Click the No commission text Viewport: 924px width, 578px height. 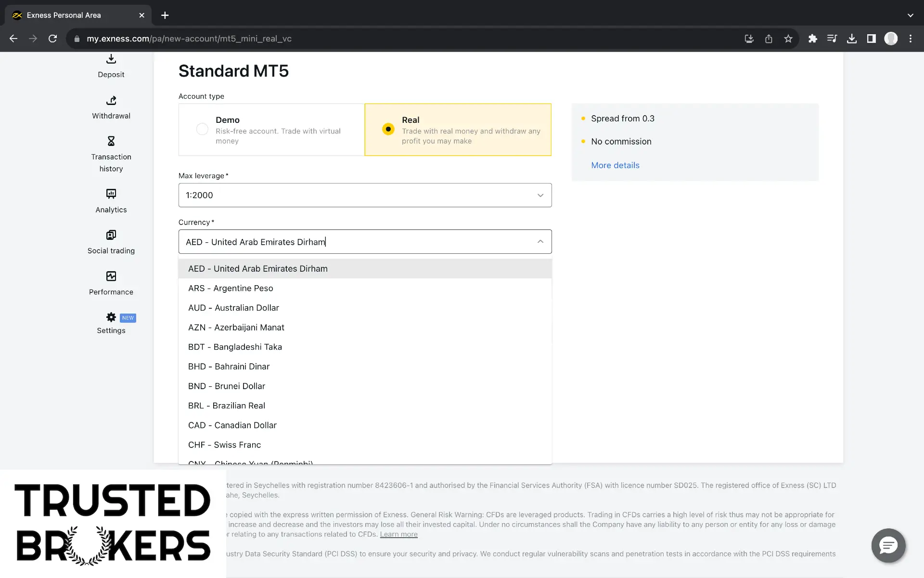(x=621, y=142)
